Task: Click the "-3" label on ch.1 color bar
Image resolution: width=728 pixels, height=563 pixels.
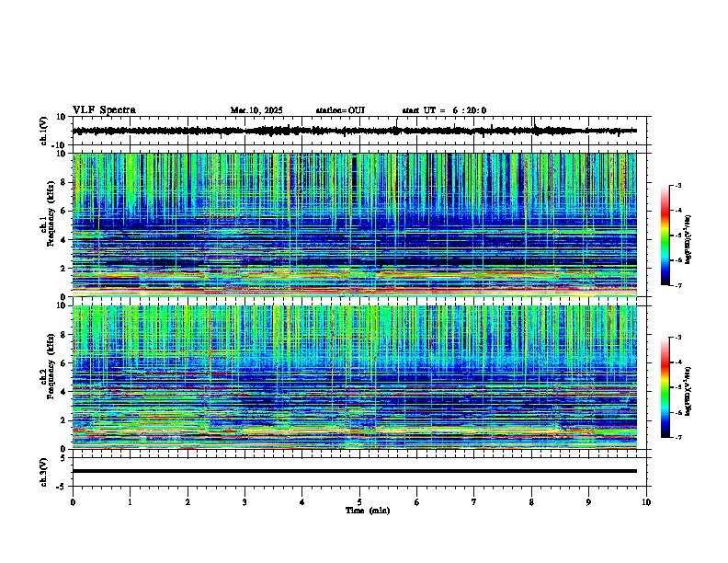Action: [678, 186]
